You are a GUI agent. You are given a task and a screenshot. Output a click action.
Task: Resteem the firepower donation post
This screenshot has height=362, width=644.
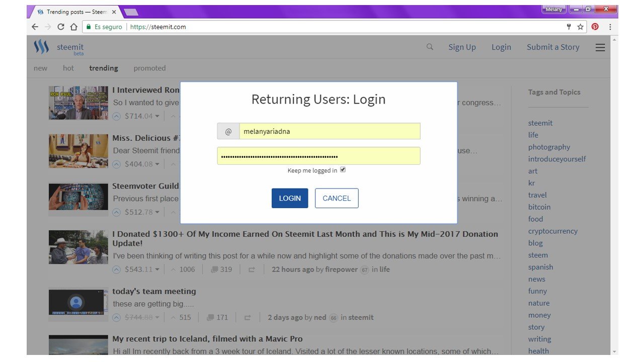tap(252, 269)
